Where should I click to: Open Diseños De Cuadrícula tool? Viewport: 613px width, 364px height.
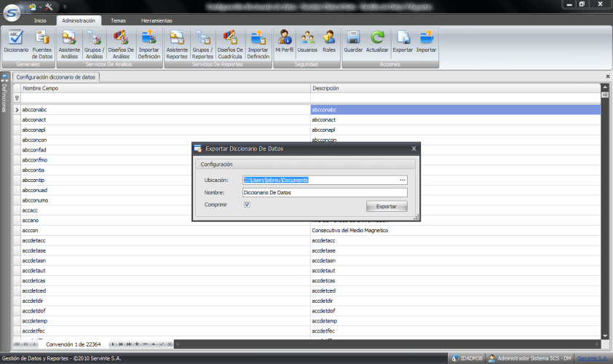pos(230,42)
